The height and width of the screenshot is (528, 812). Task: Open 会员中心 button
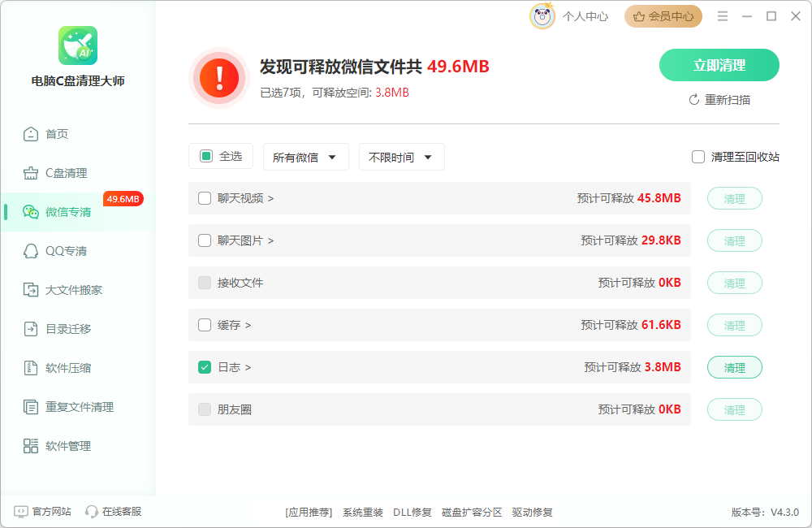[x=663, y=16]
